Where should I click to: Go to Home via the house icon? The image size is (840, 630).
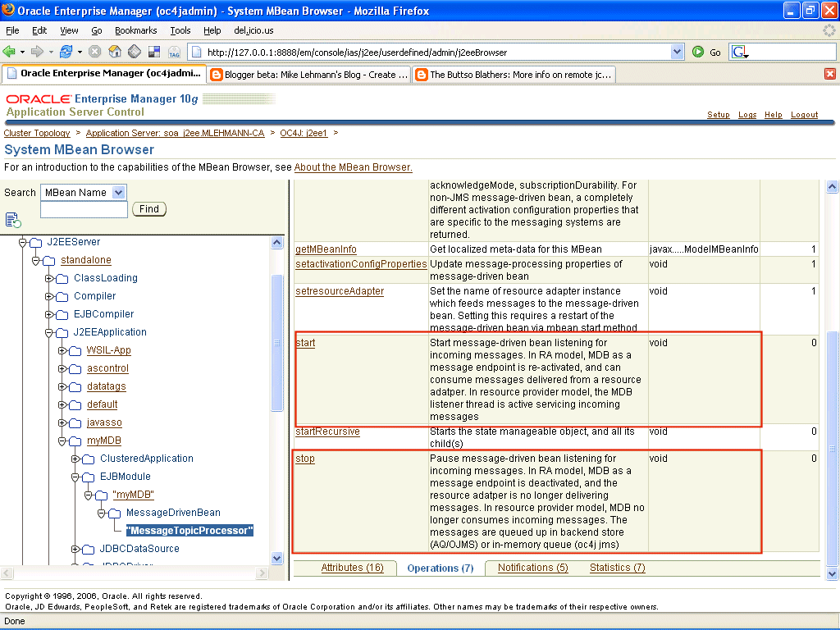(115, 52)
